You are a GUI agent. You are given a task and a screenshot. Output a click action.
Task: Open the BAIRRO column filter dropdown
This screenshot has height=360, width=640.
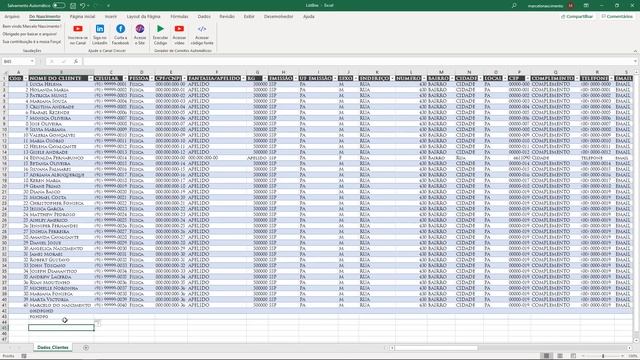451,78
